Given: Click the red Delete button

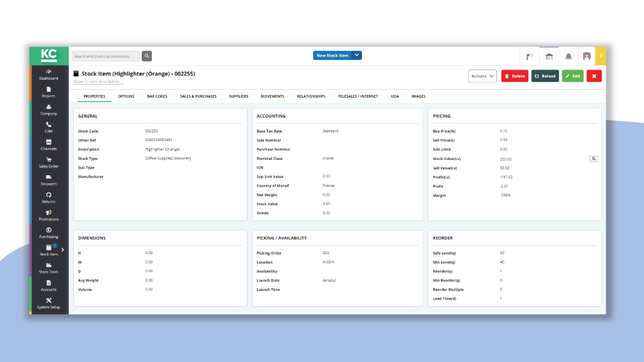Looking at the screenshot, I should click(x=514, y=76).
